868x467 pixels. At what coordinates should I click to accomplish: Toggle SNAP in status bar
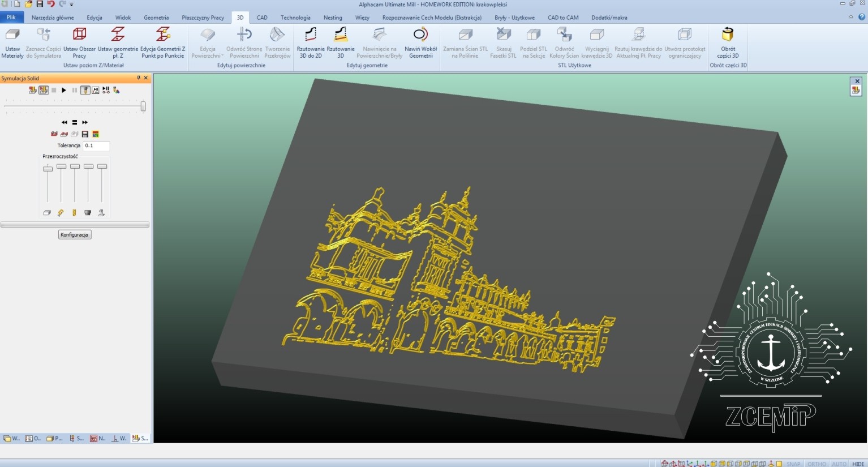coord(793,464)
